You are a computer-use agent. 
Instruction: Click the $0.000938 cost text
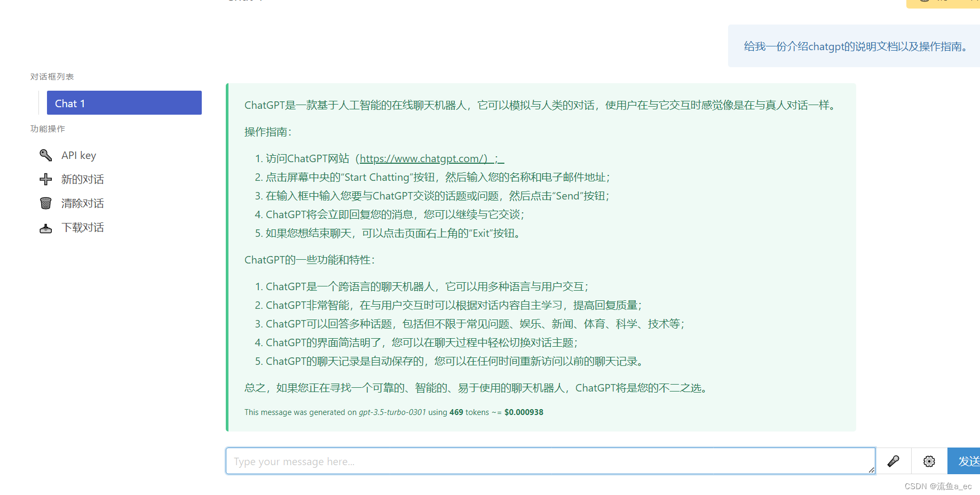point(524,412)
